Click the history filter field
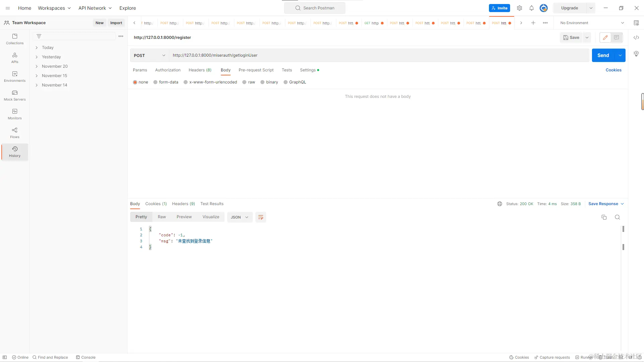644x362 pixels. click(74, 36)
